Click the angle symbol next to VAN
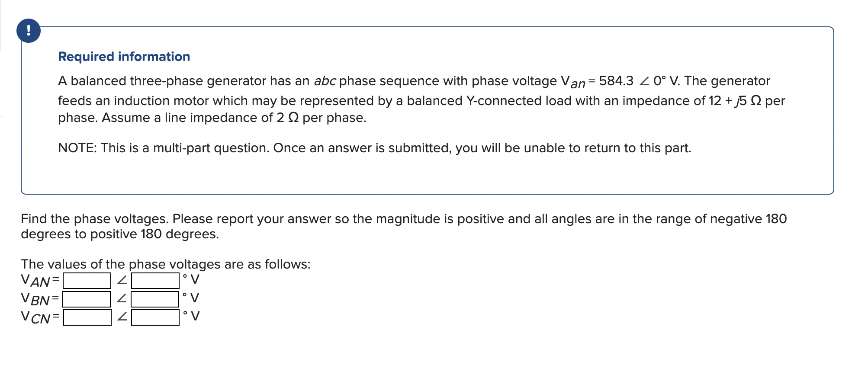Screen dimensions: 868x378 [x=122, y=281]
